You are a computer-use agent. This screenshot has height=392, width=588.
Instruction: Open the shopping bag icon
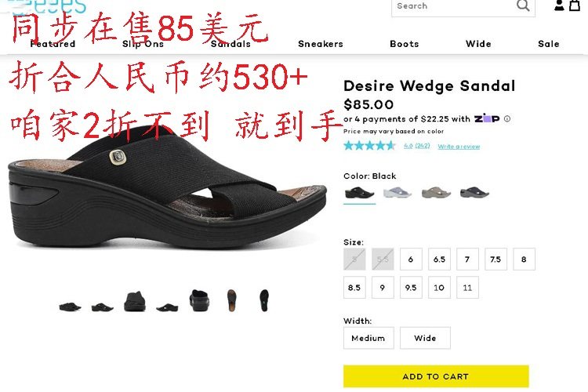coord(575,5)
